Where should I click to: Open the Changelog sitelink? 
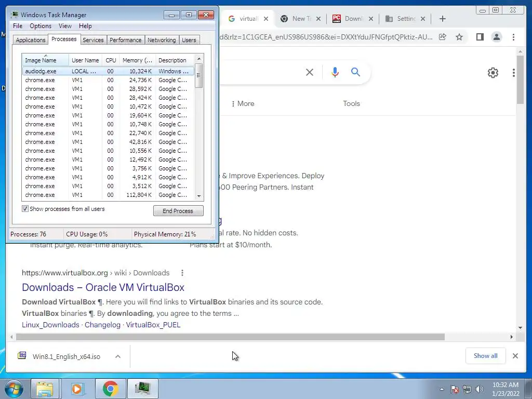pyautogui.click(x=102, y=325)
